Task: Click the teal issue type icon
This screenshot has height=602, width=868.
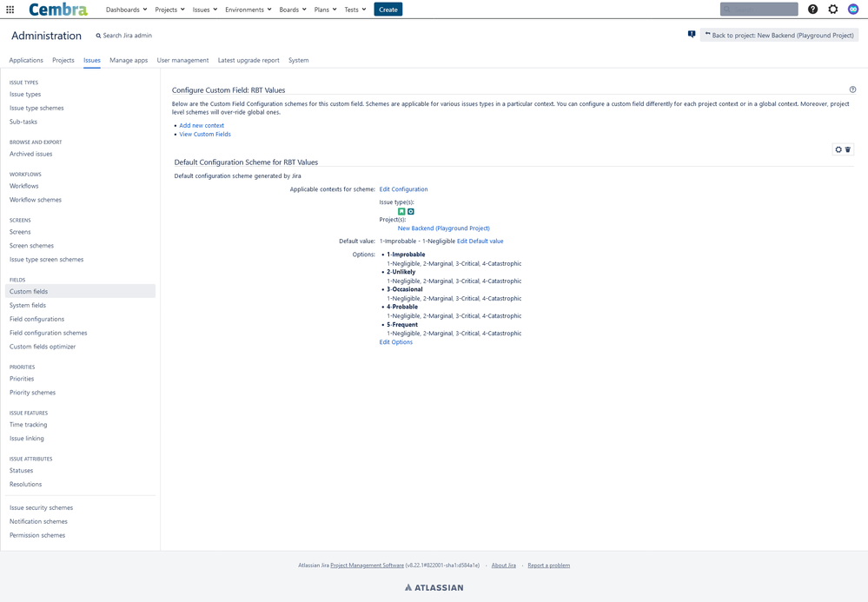Action: (411, 211)
